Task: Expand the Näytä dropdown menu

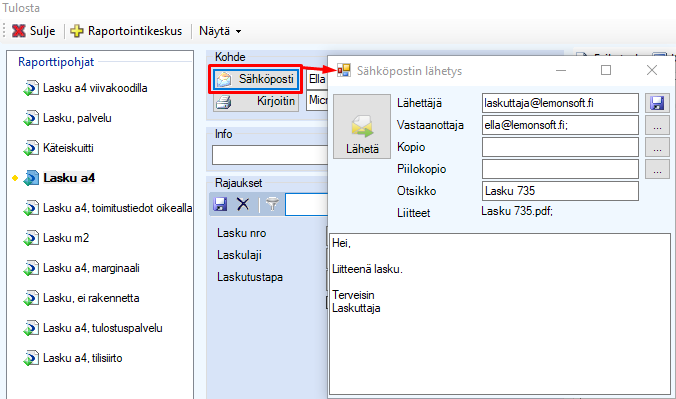Action: coord(220,31)
